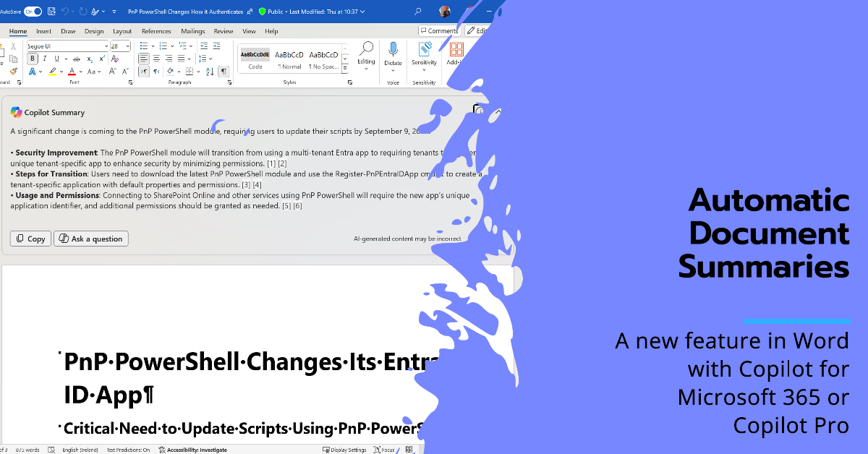Switch to the Insert ribbon tab
868x454 pixels.
[43, 31]
